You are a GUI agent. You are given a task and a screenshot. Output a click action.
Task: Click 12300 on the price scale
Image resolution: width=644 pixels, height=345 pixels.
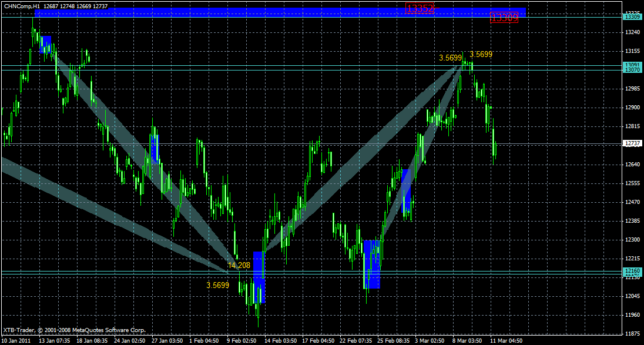631,240
